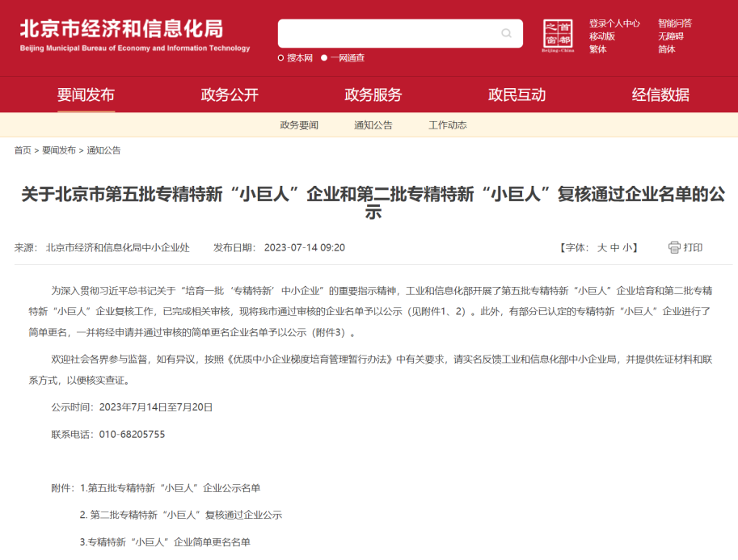Image resolution: width=738 pixels, height=560 pixels.
Task: Open the 政务公开 main menu
Action: [x=230, y=95]
